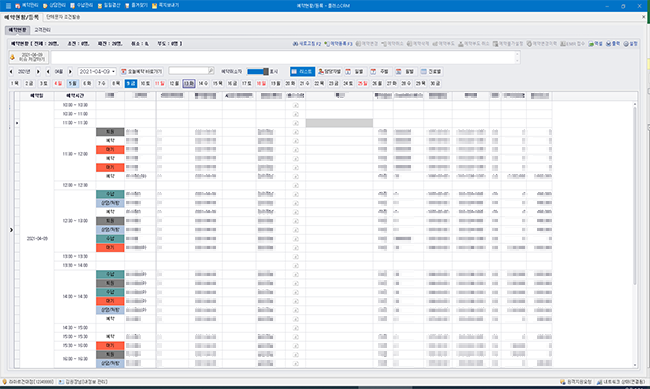Open the 즐겨찾기 menu
This screenshot has height=389, width=650.
coord(136,6)
